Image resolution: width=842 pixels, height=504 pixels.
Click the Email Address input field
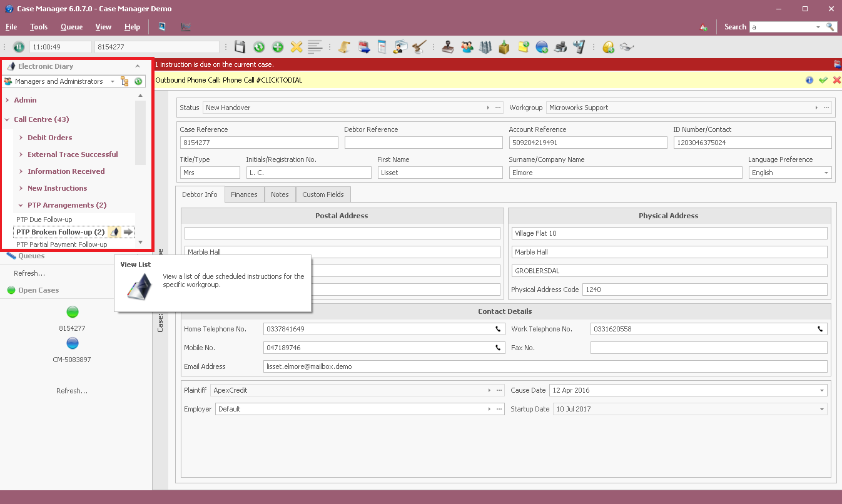[545, 366]
